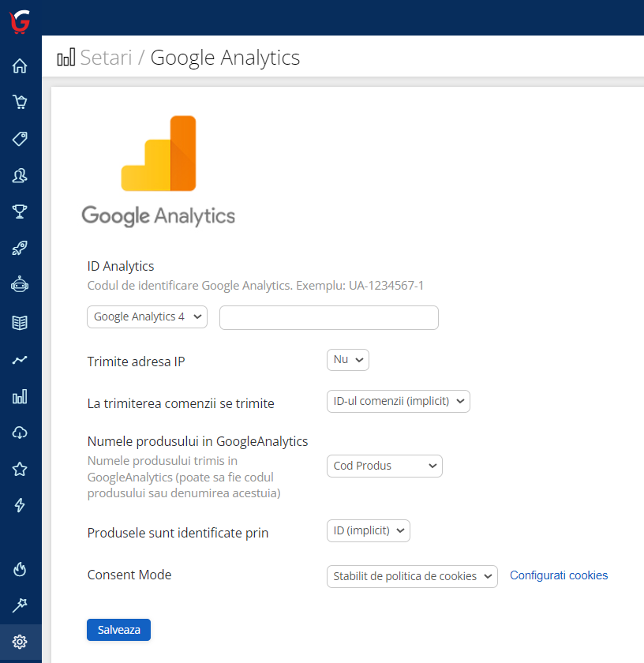Open the shopping cart orders icon
The image size is (644, 663).
[20, 103]
